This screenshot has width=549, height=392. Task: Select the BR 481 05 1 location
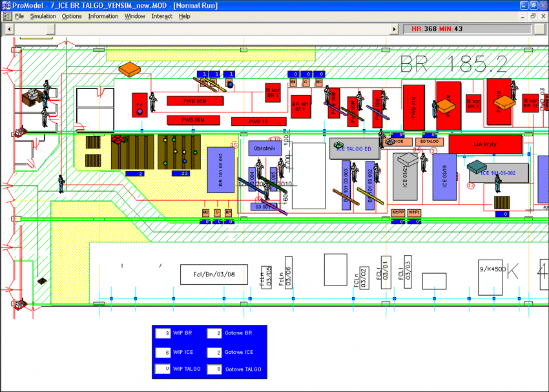(x=301, y=107)
